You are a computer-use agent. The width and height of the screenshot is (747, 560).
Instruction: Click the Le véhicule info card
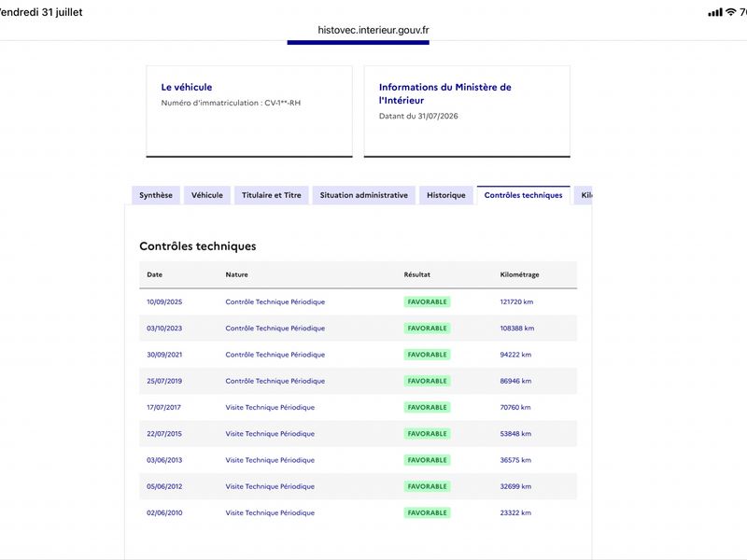pos(249,111)
